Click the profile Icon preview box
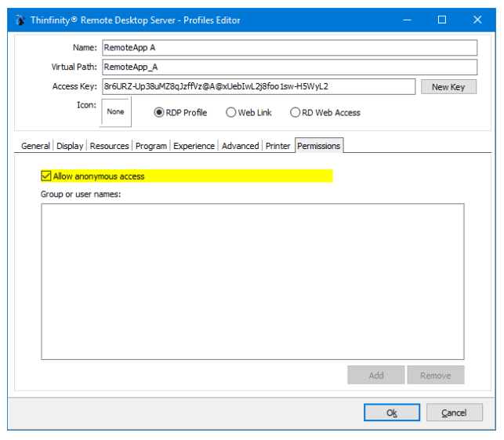Screen dimensions: 504x440 pos(116,112)
